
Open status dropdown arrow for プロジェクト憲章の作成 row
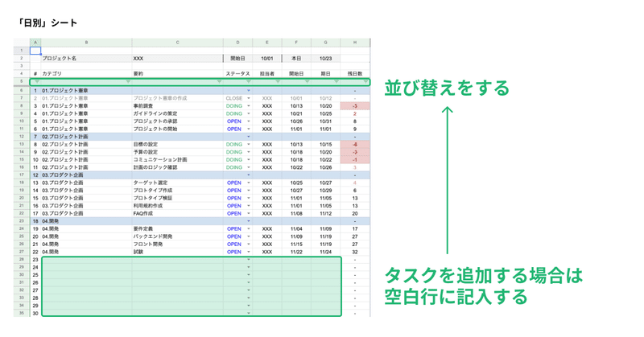[x=249, y=98]
